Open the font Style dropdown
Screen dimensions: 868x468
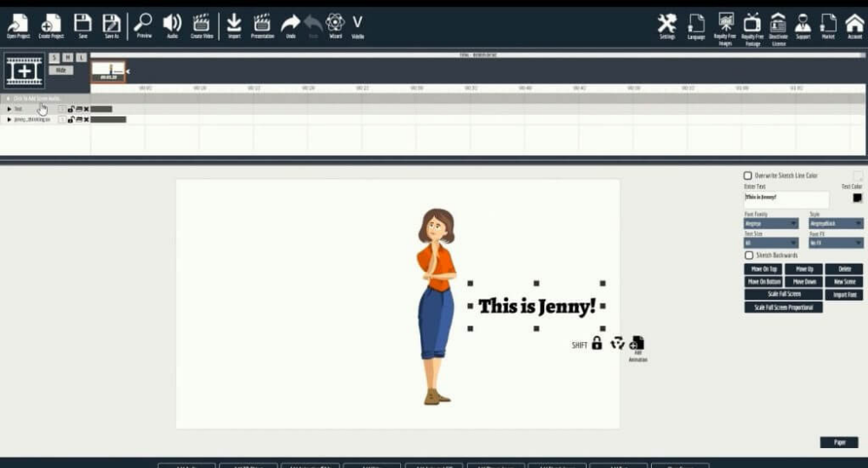835,224
